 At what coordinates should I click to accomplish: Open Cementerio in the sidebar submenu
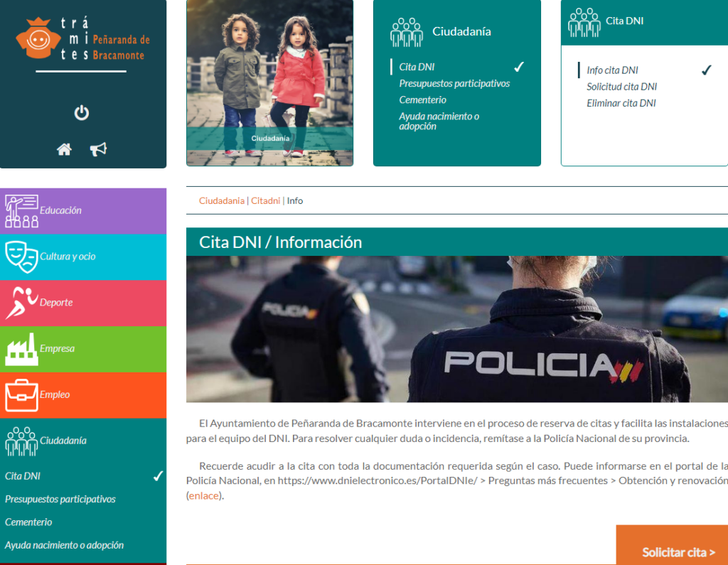click(28, 522)
